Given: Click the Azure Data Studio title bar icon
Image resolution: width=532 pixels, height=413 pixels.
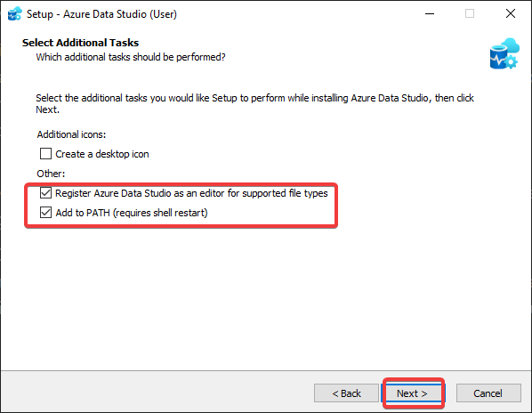Looking at the screenshot, I should (x=14, y=14).
